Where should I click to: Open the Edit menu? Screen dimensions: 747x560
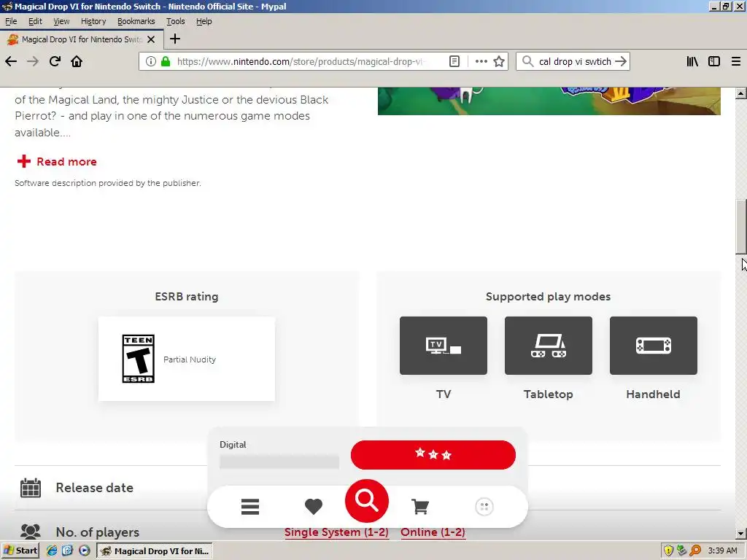[35, 21]
